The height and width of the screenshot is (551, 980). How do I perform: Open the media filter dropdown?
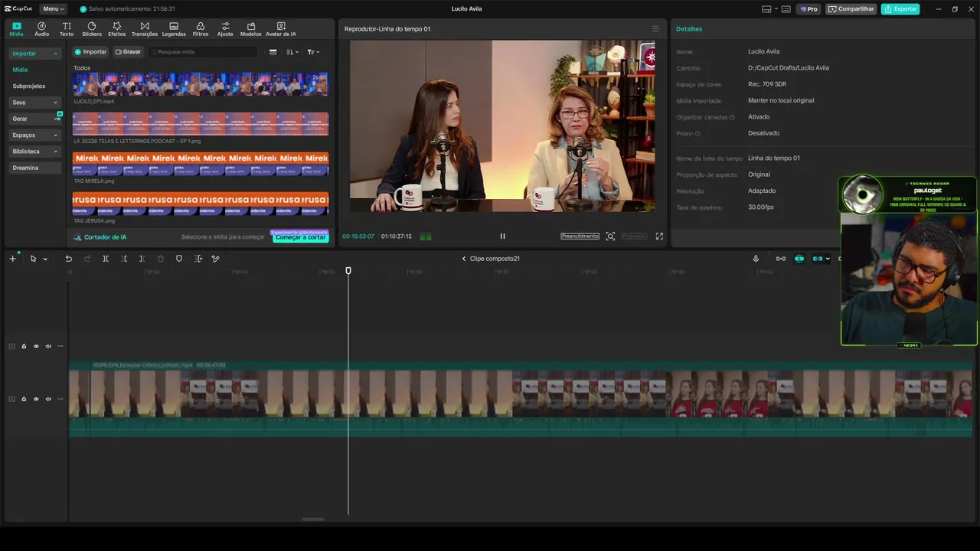(313, 52)
